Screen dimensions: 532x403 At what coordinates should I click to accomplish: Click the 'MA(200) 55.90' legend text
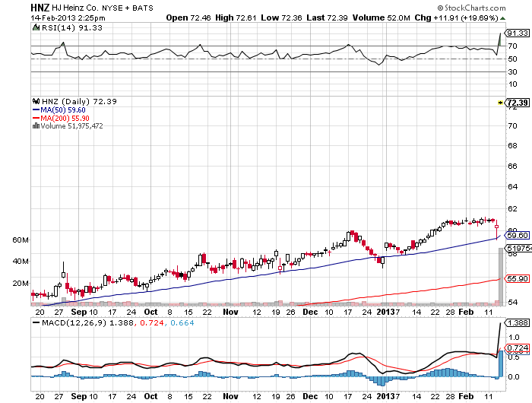pyautogui.click(x=65, y=118)
